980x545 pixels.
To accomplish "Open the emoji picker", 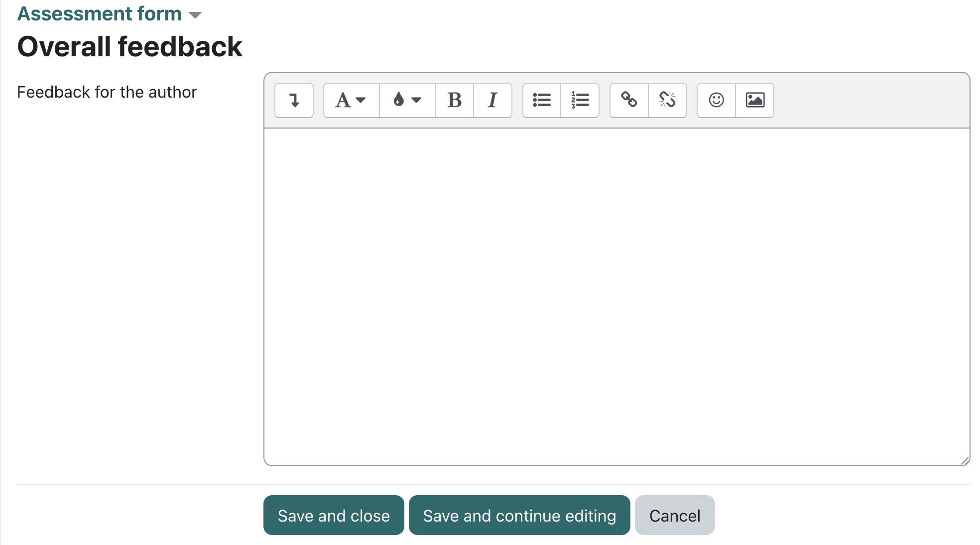I will [x=716, y=100].
